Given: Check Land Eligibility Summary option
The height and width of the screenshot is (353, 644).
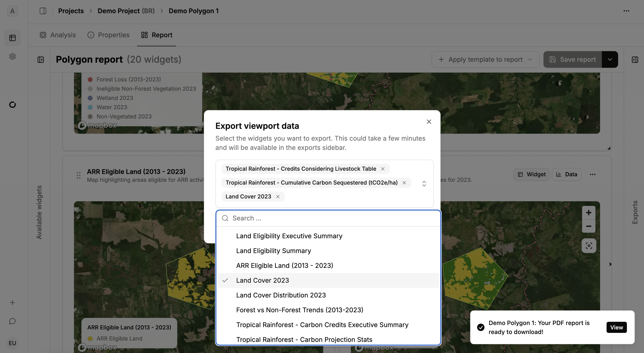Looking at the screenshot, I should 273,251.
